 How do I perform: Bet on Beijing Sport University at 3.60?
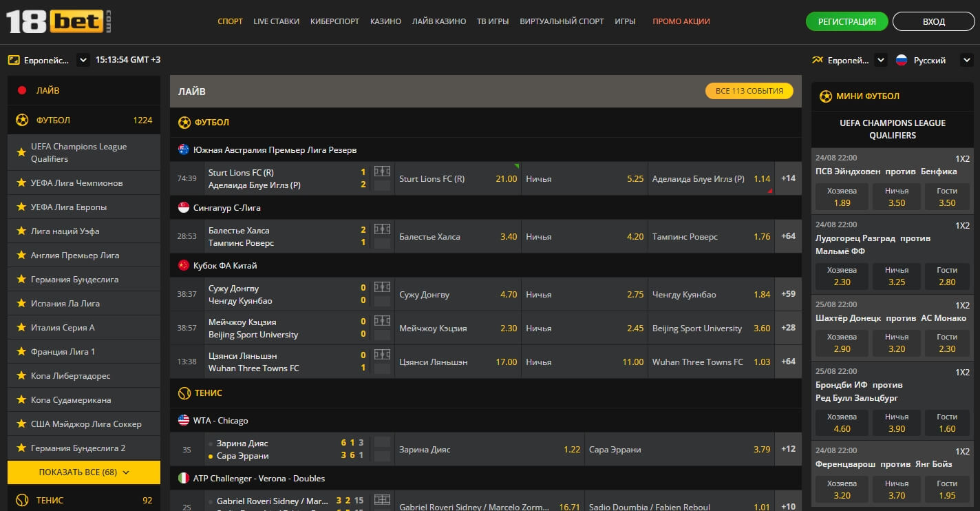coord(712,328)
